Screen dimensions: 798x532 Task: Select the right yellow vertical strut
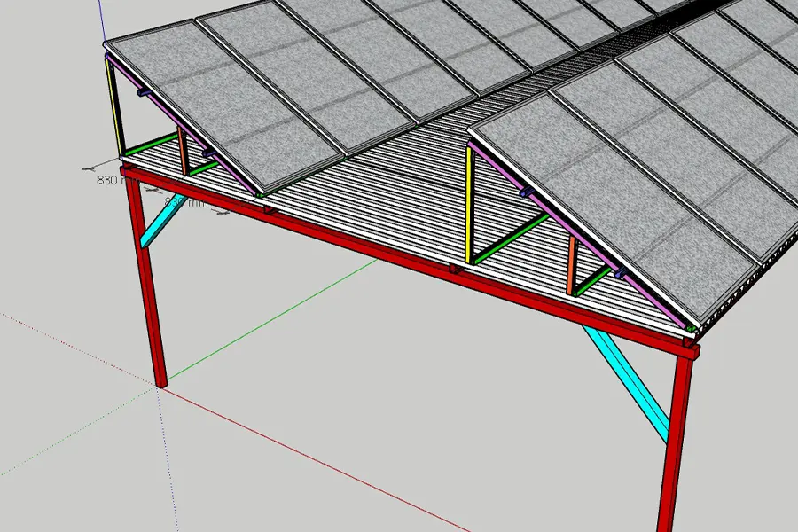pos(468,204)
